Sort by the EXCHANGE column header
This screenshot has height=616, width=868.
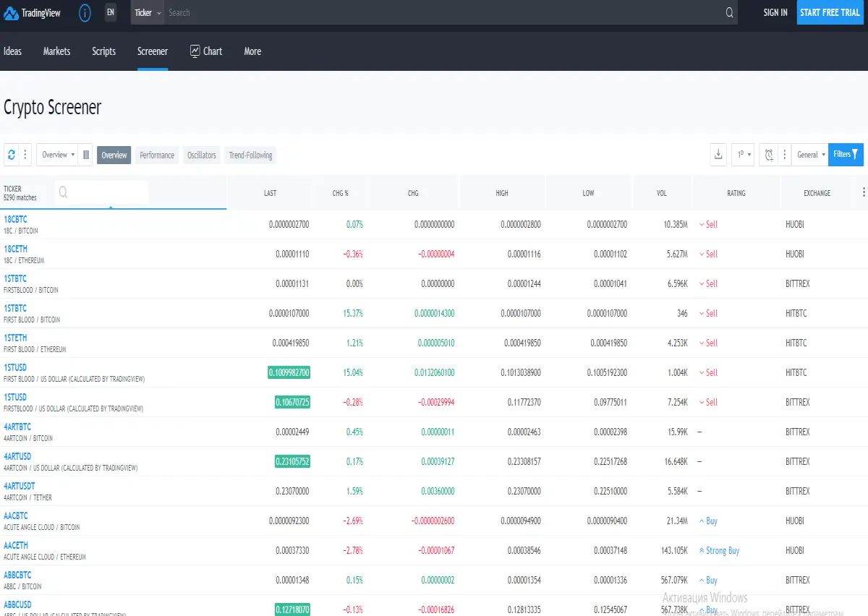pyautogui.click(x=817, y=193)
